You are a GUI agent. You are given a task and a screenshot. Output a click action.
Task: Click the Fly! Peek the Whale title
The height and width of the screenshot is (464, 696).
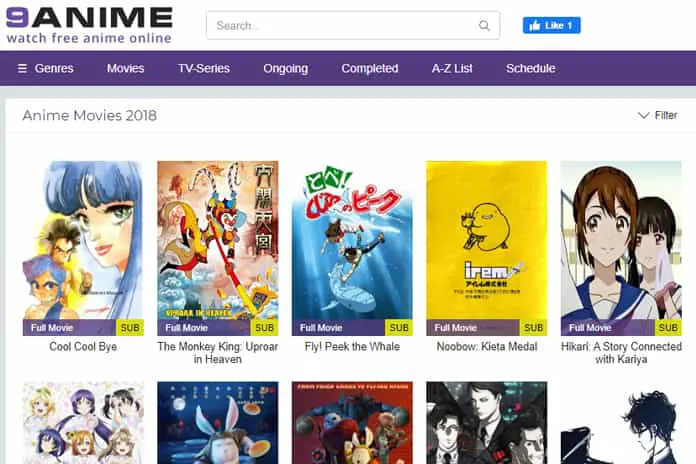pyautogui.click(x=352, y=347)
